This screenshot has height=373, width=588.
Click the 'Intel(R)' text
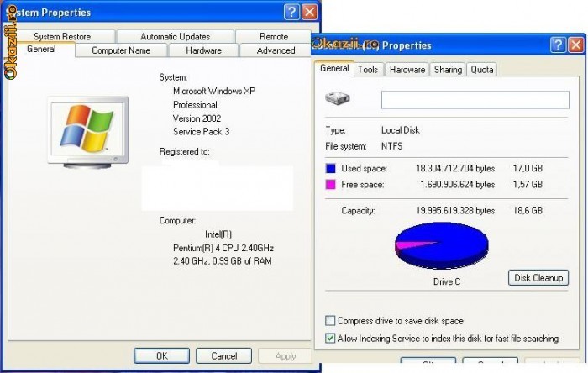tap(218, 234)
